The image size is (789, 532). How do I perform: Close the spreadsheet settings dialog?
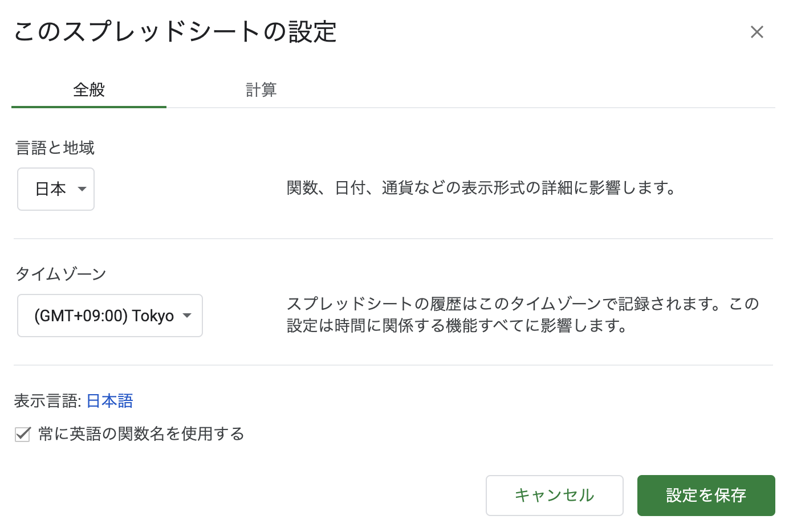click(x=757, y=32)
